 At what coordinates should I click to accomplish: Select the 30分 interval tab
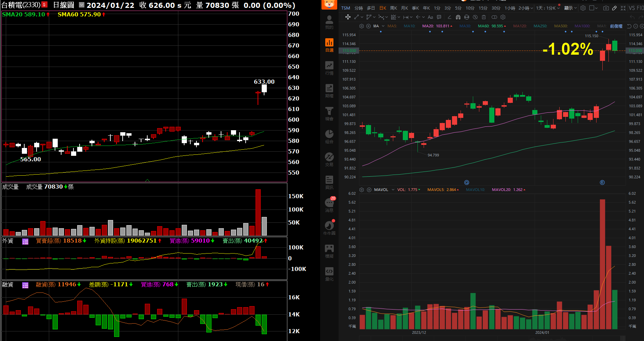[496, 8]
